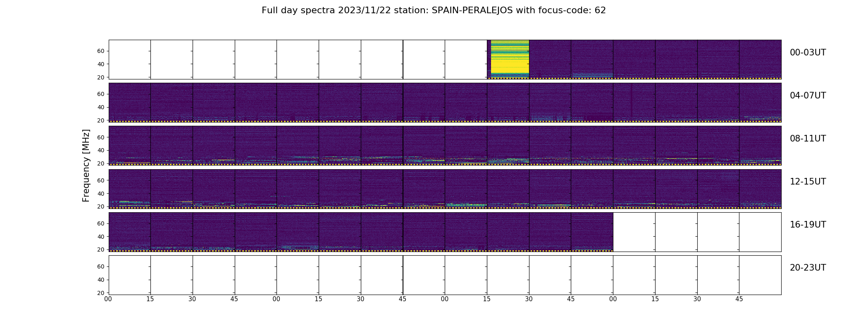Click the 60 MHz tick of the 00-03UT row
The height and width of the screenshot is (331, 868).
101,51
